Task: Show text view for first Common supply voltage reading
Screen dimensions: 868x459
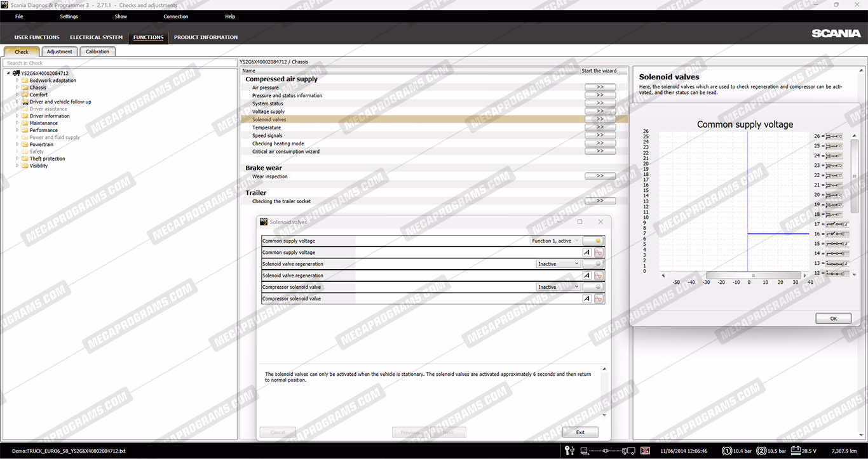Action: [587, 253]
